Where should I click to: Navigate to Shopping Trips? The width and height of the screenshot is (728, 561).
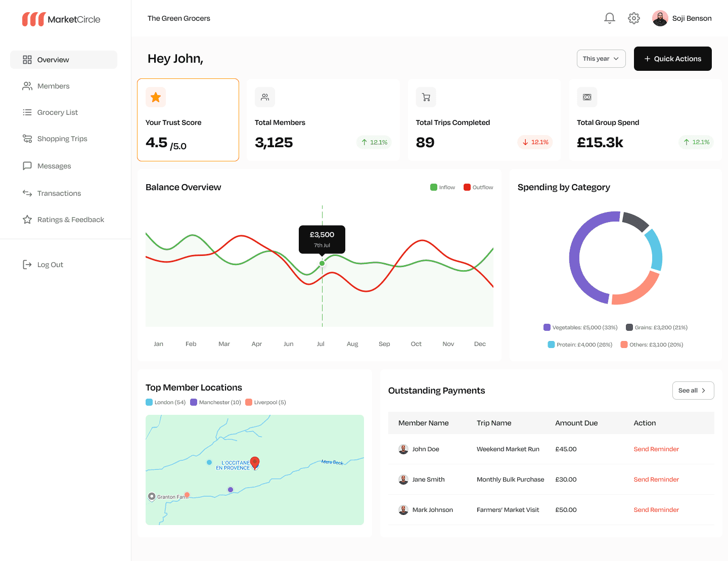(64, 139)
